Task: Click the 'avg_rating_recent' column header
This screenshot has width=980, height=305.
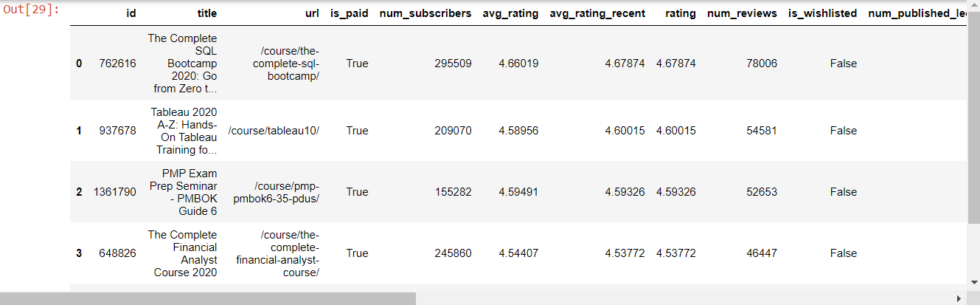Action: tap(597, 13)
